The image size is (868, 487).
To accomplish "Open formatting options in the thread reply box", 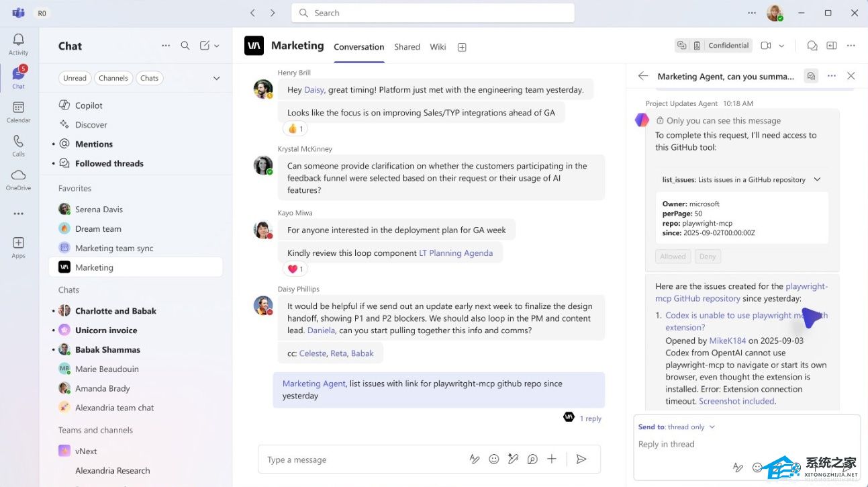I will coord(738,468).
